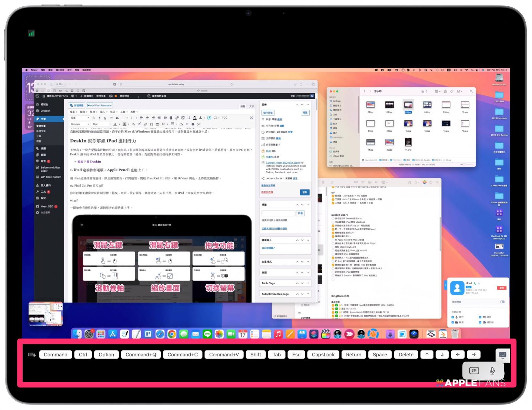Click the insert link icon in editor
The height and width of the screenshot is (410, 532).
coord(177,118)
